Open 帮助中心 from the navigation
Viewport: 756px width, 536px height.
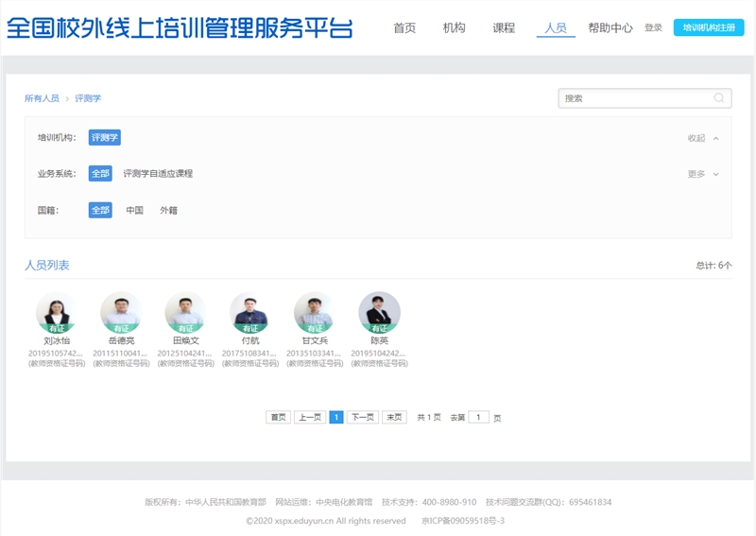click(610, 28)
